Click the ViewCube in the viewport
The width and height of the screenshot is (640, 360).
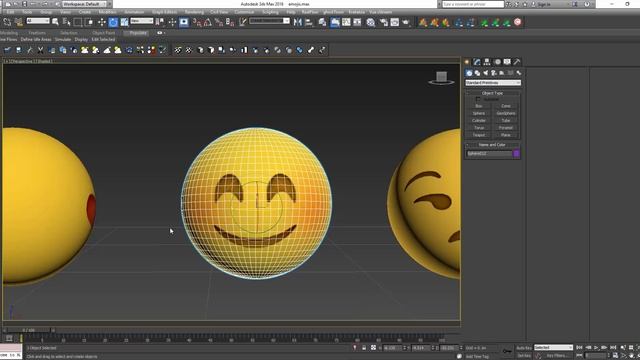tap(441, 78)
